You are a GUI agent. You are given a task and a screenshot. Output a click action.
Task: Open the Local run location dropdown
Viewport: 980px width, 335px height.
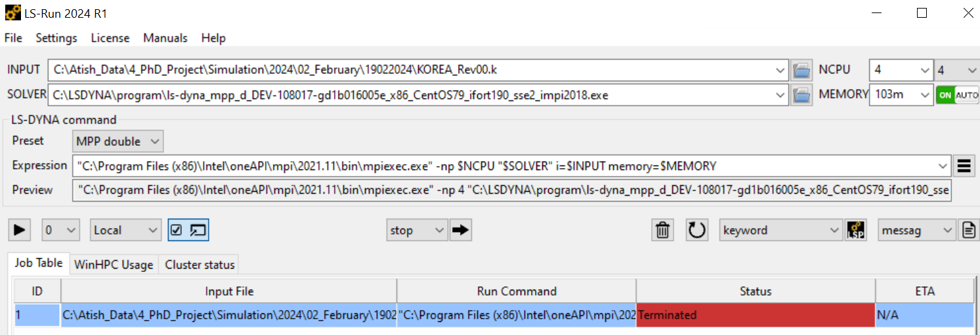coord(125,230)
